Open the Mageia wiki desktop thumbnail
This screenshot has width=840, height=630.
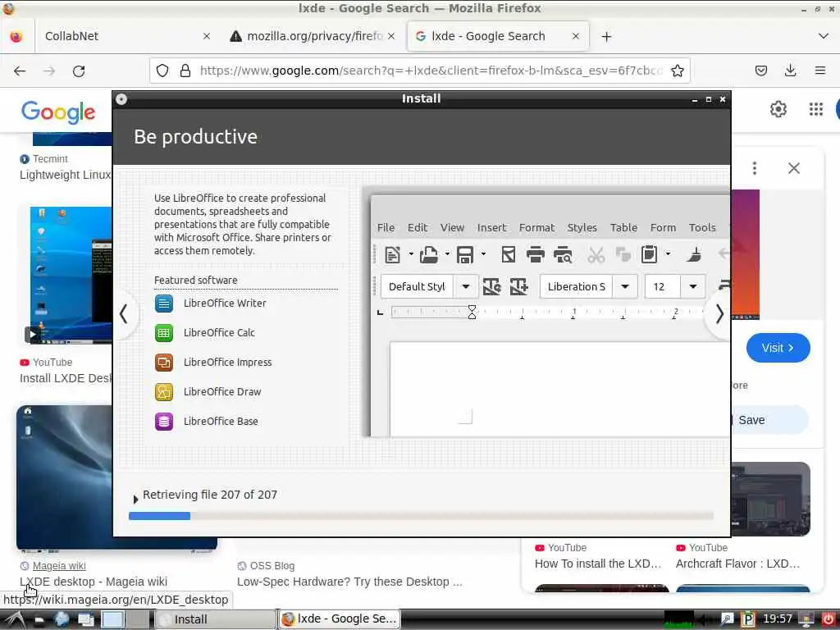pos(64,478)
